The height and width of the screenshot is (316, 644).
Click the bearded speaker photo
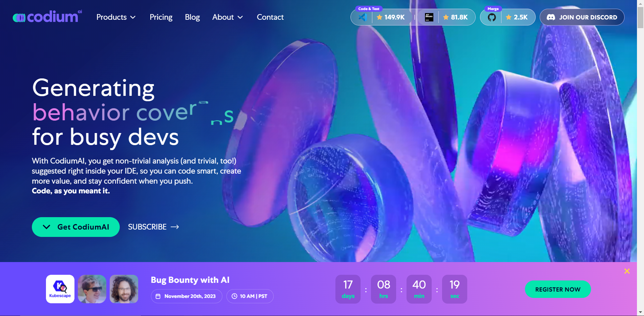(x=124, y=289)
